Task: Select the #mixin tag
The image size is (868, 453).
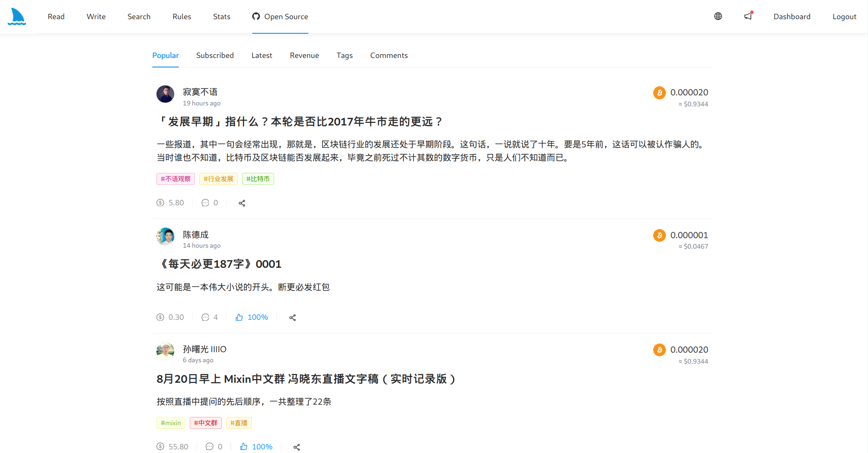Action: pyautogui.click(x=171, y=423)
